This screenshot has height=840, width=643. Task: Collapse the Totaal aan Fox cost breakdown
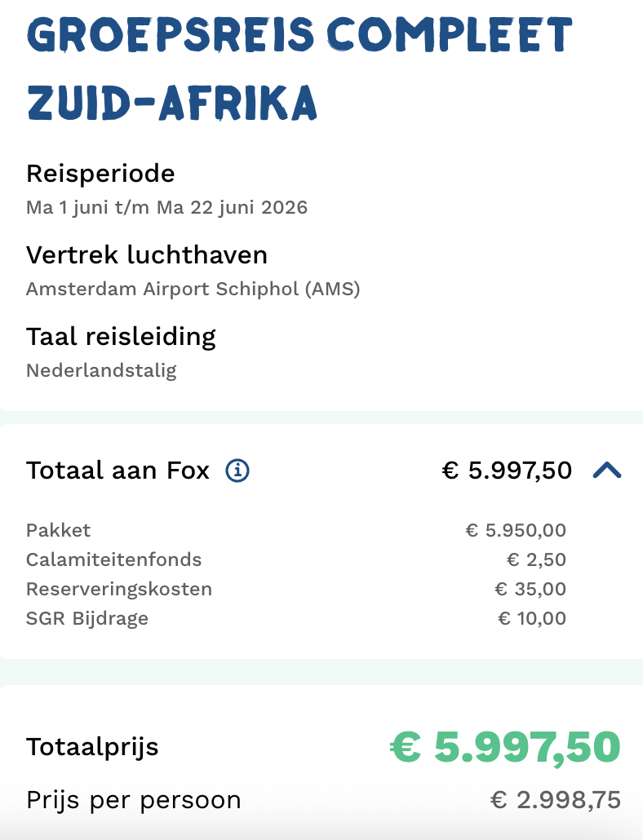(607, 469)
